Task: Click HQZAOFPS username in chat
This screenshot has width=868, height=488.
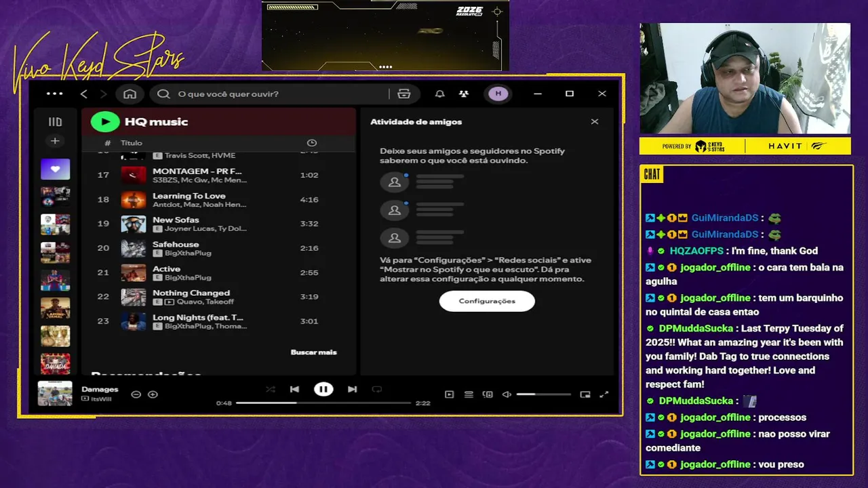Action: coord(696,251)
